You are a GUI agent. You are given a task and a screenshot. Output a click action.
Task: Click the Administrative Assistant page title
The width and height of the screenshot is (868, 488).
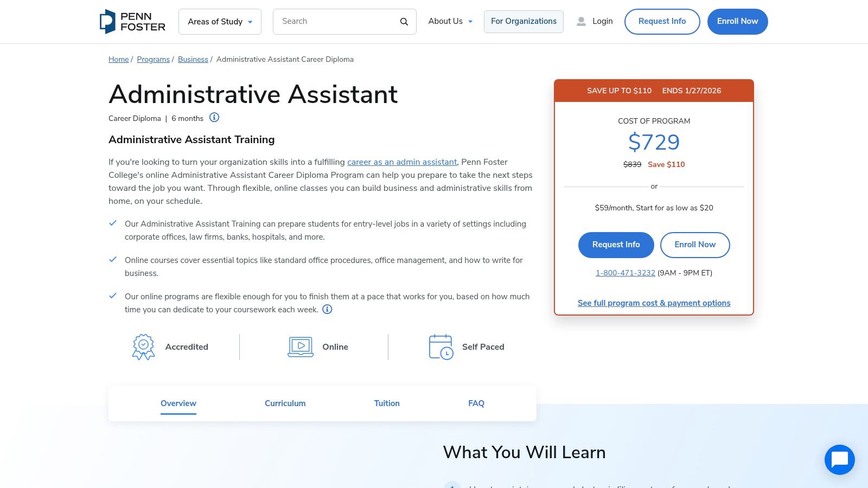[x=253, y=94]
